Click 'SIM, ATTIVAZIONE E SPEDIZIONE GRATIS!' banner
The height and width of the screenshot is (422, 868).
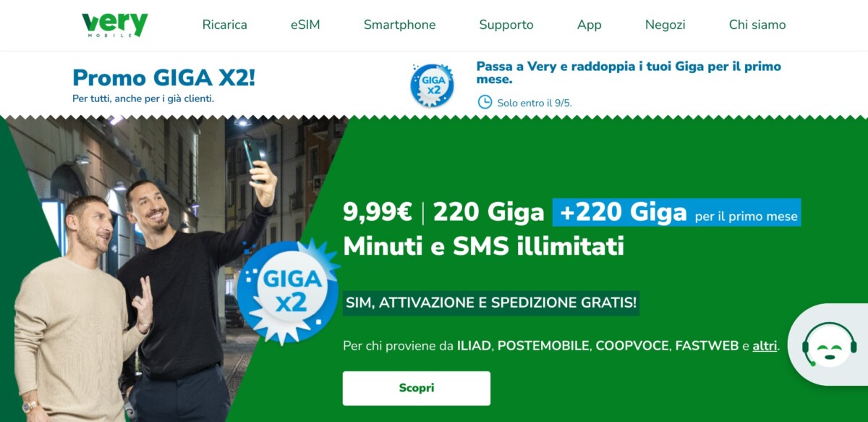click(x=491, y=303)
